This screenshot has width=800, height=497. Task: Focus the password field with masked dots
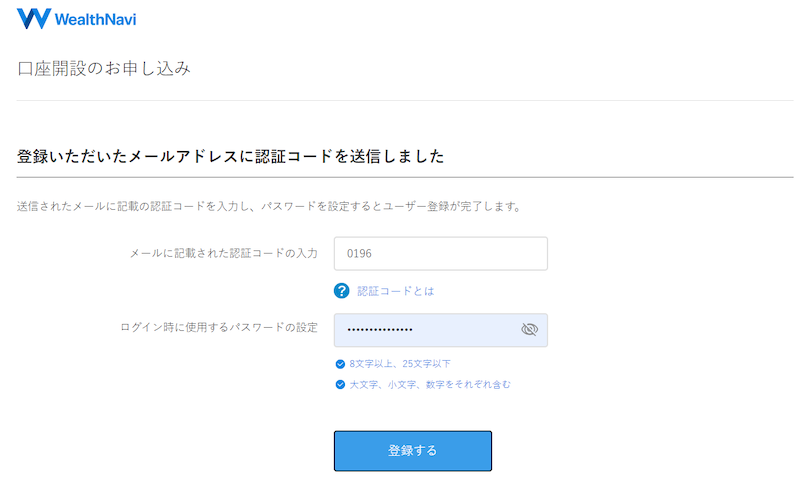(x=441, y=330)
